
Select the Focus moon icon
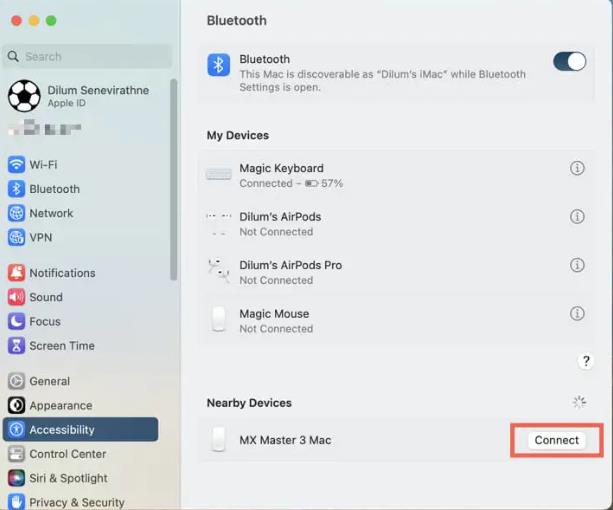tap(16, 321)
